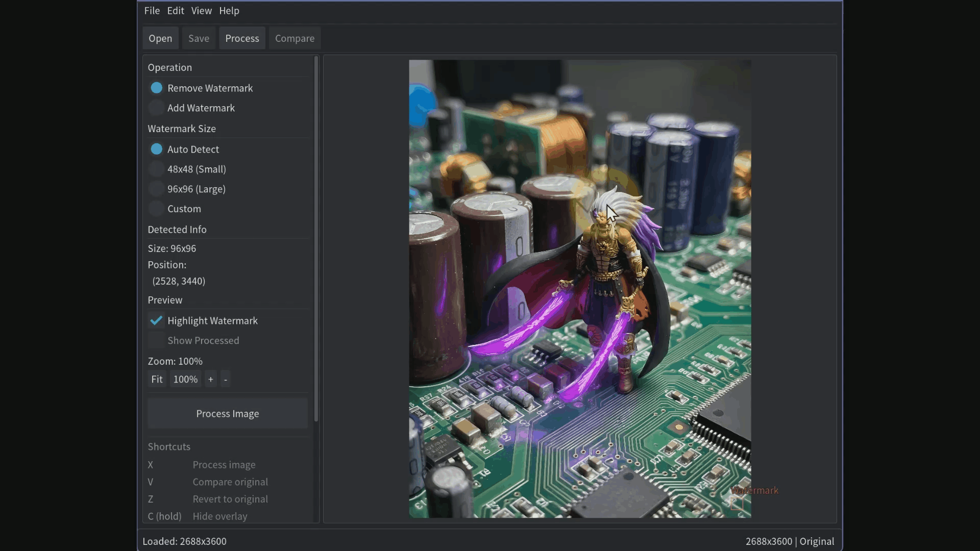Screen dimensions: 980x551
Task: Increase zoom with the + button
Action: (x=210, y=379)
